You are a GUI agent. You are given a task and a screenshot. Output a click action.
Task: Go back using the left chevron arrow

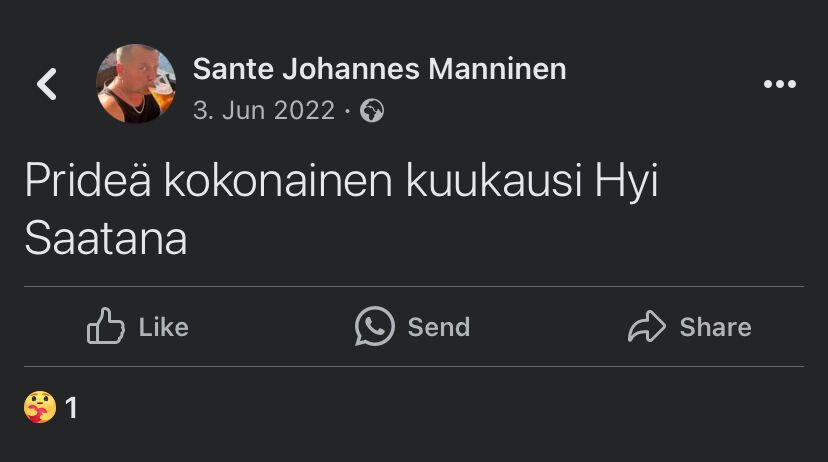click(46, 84)
